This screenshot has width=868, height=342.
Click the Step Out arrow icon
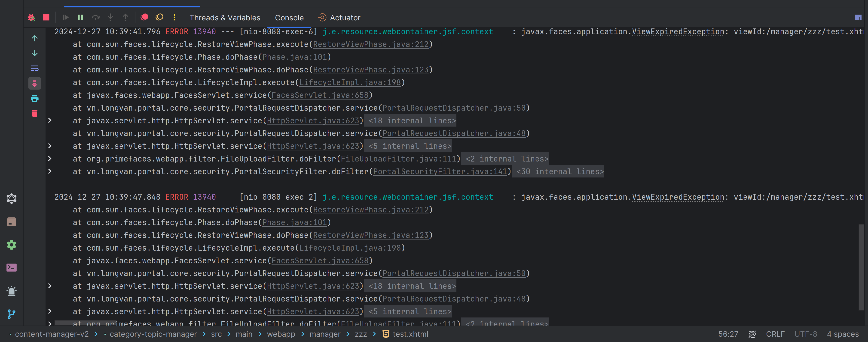(125, 18)
